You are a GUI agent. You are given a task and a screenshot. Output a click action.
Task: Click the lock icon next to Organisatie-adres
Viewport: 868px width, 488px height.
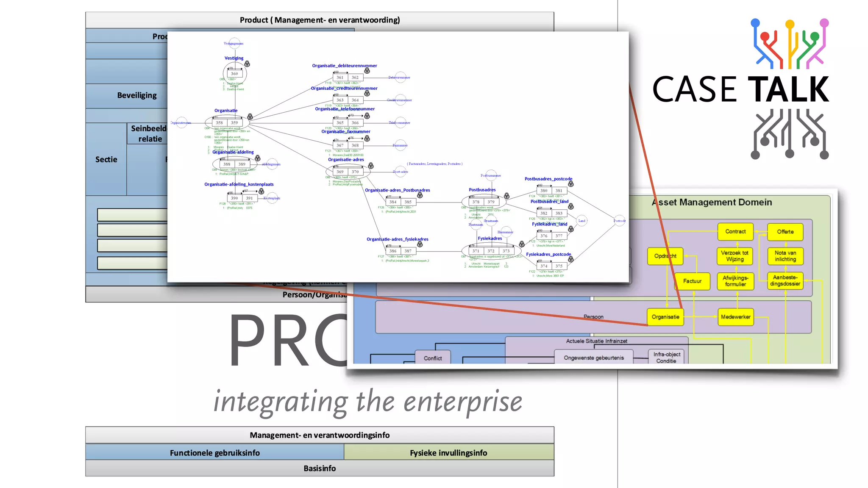(371, 166)
